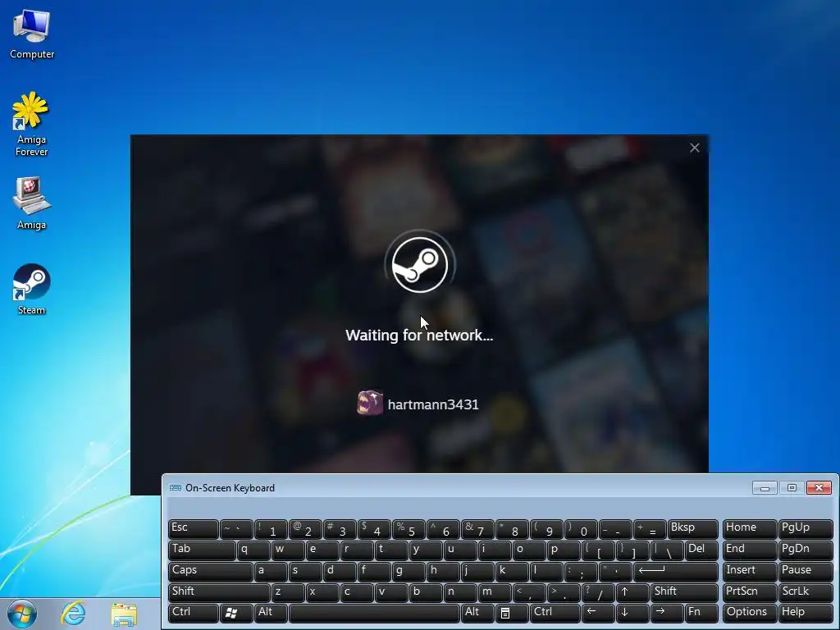The height and width of the screenshot is (630, 840).
Task: Tap the letter a key
Action: [x=271, y=572]
